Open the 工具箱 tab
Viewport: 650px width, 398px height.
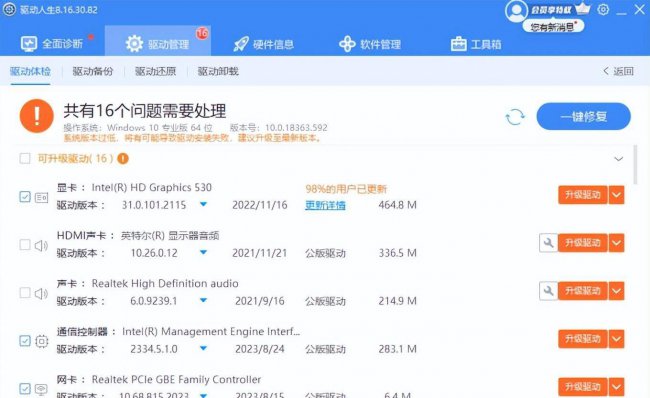tap(476, 44)
